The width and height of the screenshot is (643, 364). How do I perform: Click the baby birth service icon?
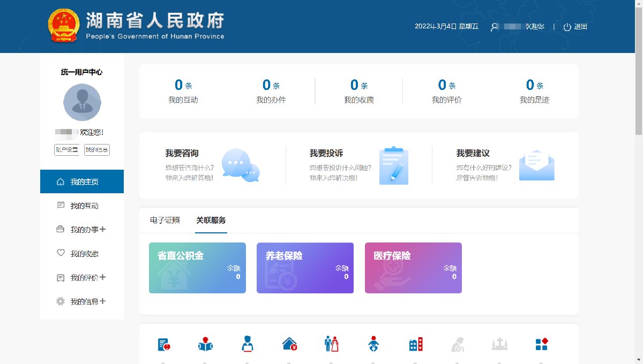point(373,344)
